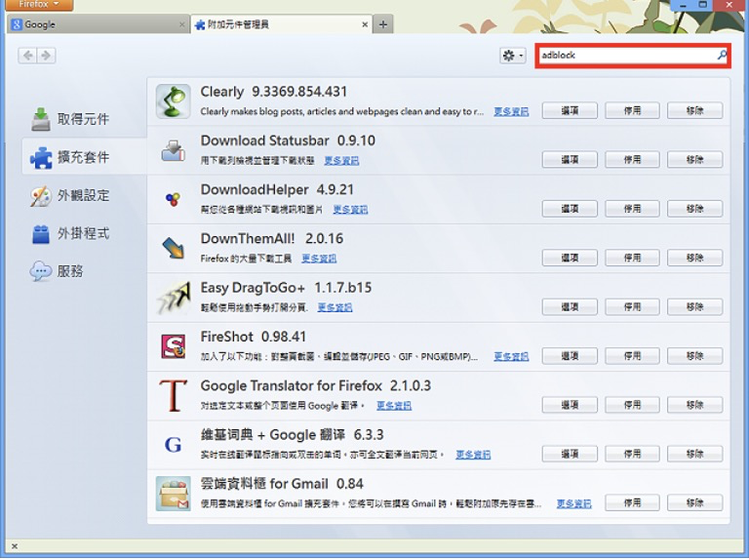Open 更多資訊 link for DownloadHelper
749x560 pixels.
(350, 210)
